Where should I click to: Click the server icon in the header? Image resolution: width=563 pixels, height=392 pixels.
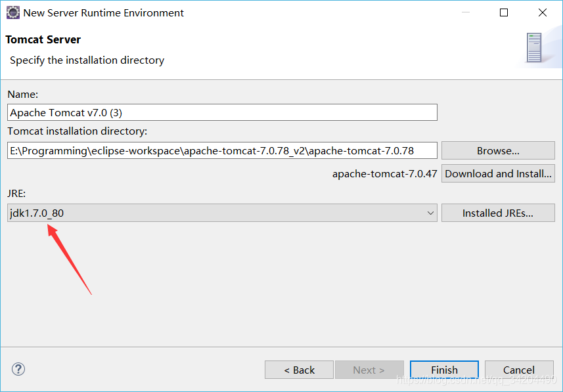534,48
